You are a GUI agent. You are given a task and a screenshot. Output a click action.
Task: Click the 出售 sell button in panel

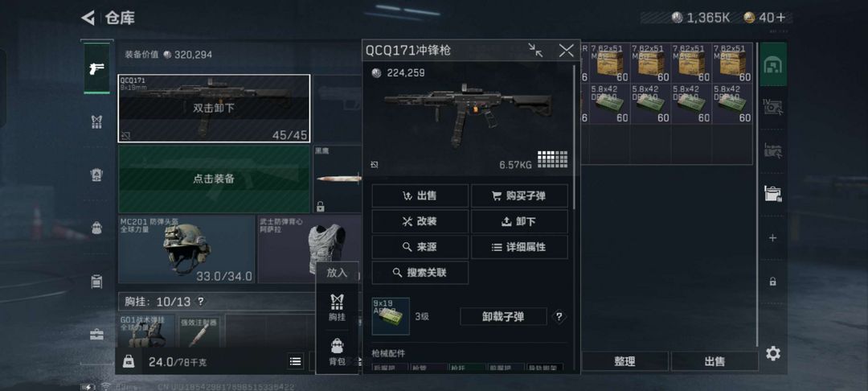point(420,195)
